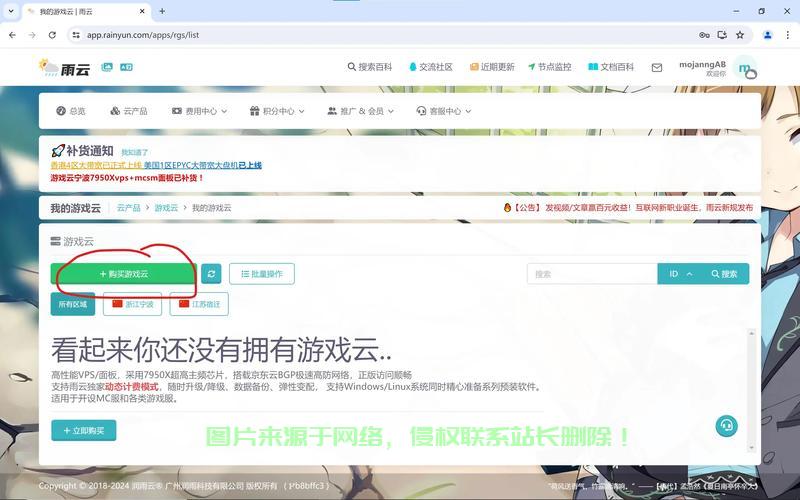Expand 客服中心 dropdown menu
This screenshot has height=500, width=800.
[x=444, y=111]
